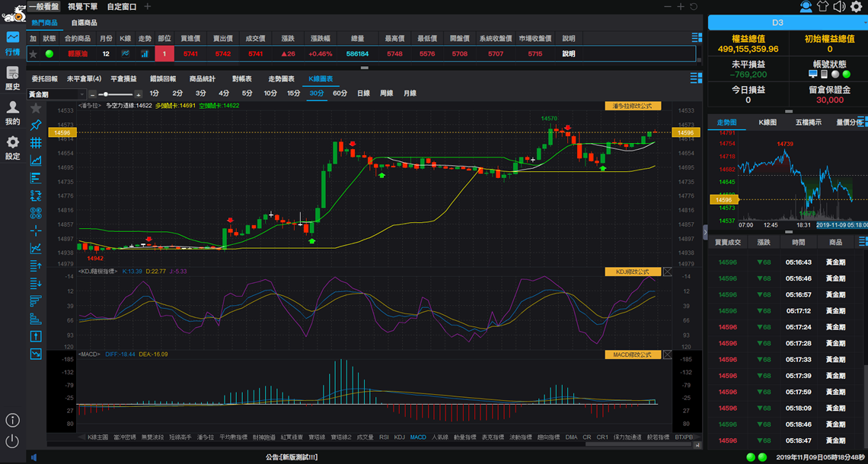
Task: Click the 潘多拉修改公式 button
Action: coord(632,106)
